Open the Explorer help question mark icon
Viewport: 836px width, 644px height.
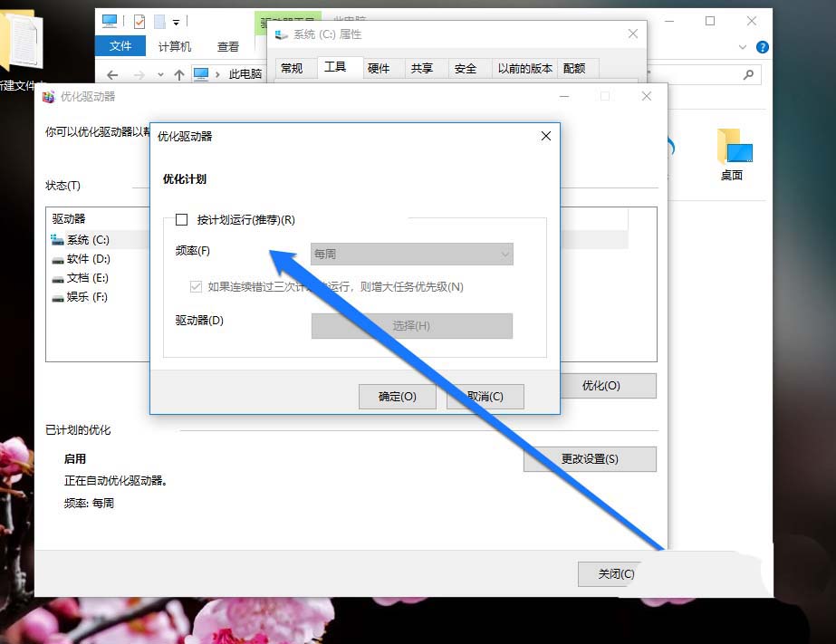[x=763, y=46]
